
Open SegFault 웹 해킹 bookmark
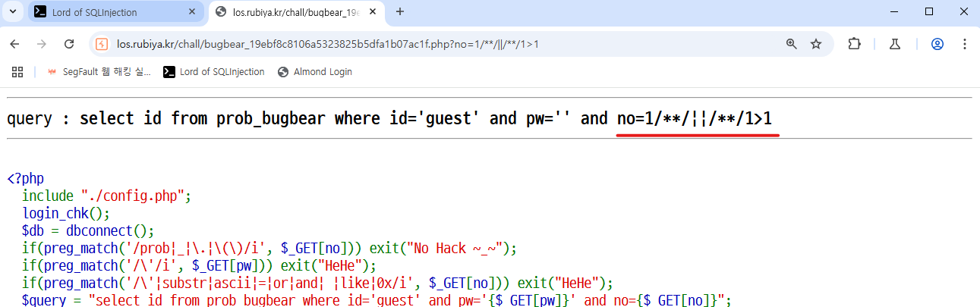coord(99,72)
